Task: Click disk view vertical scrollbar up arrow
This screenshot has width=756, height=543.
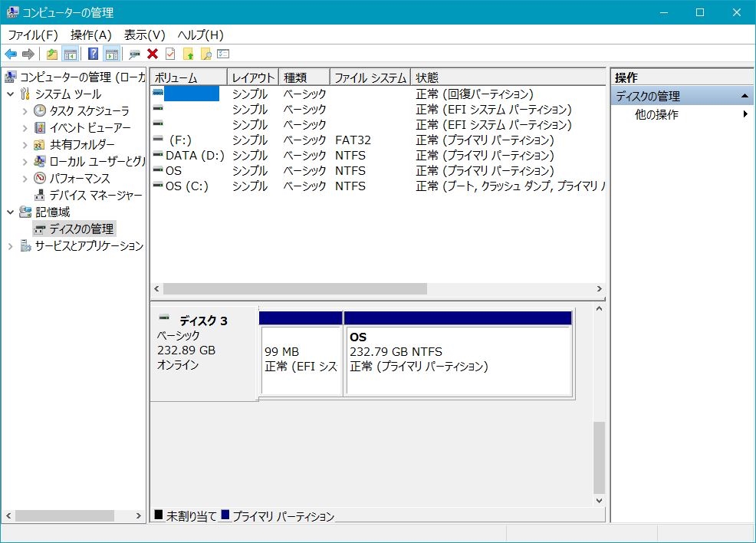Action: 599,308
